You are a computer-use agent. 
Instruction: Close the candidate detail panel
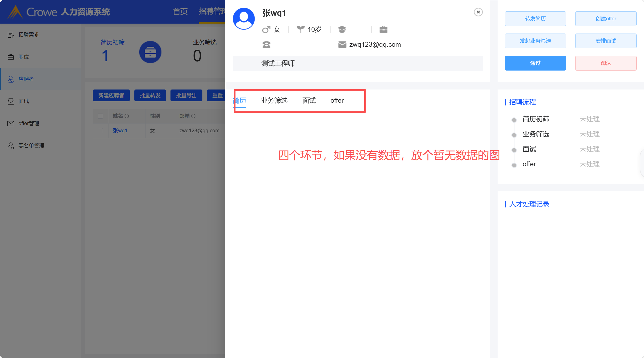pyautogui.click(x=478, y=12)
